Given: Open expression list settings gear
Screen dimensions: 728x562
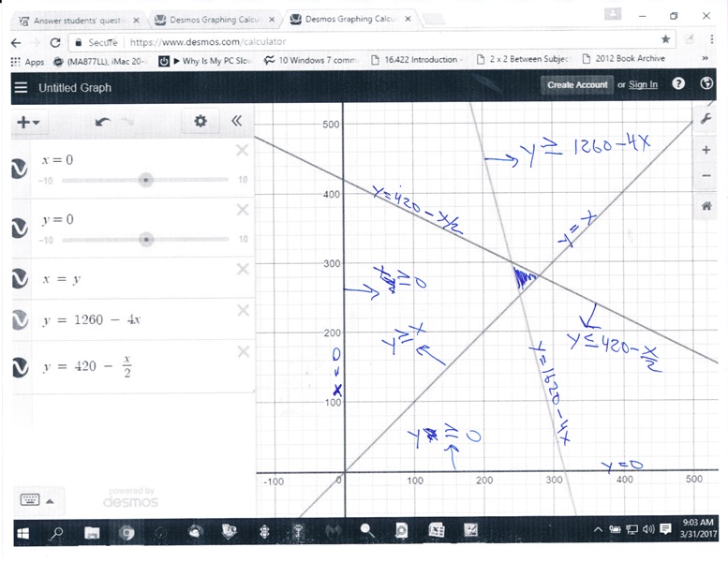Looking at the screenshot, I should pos(201,121).
